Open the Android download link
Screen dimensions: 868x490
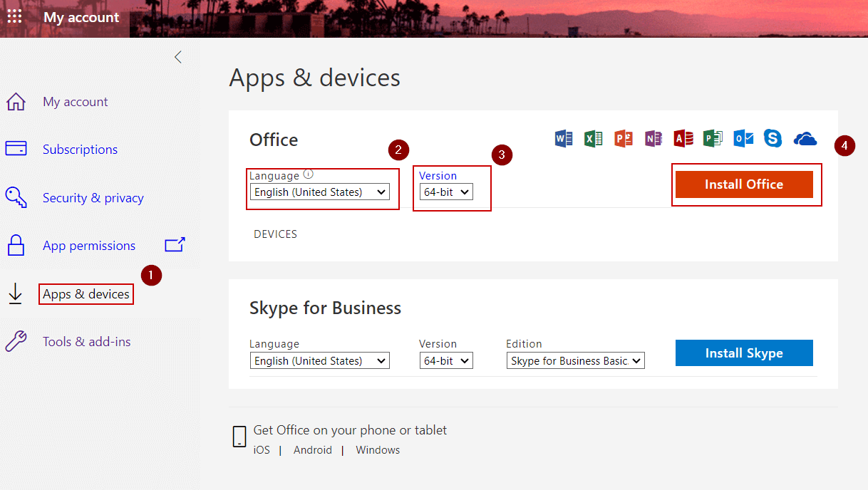pyautogui.click(x=312, y=449)
